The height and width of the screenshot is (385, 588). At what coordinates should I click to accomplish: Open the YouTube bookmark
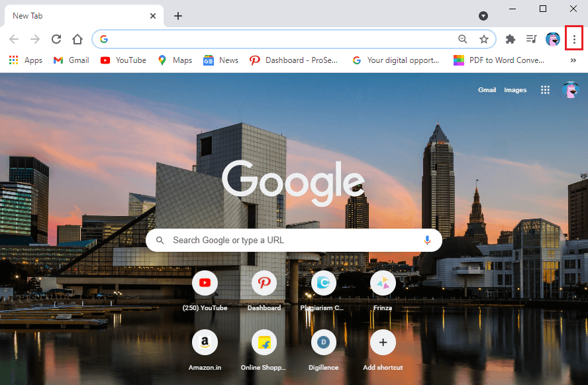click(123, 60)
